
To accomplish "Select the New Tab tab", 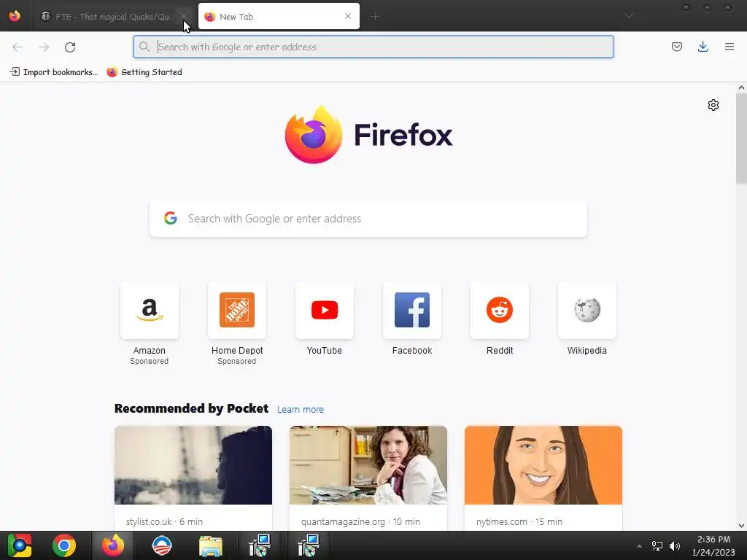I will coord(279,17).
